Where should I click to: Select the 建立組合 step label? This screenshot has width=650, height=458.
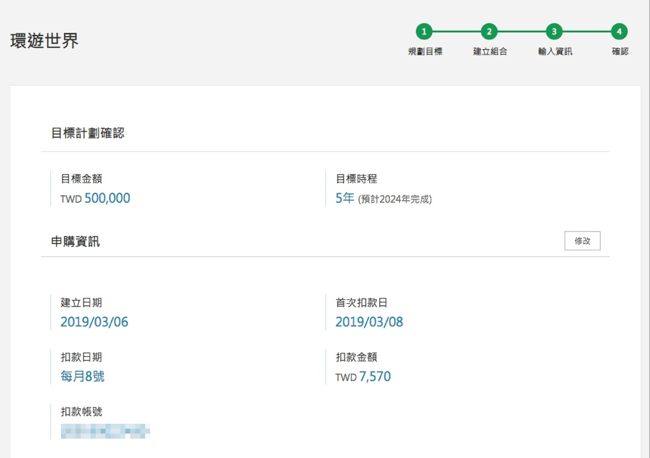click(x=489, y=51)
